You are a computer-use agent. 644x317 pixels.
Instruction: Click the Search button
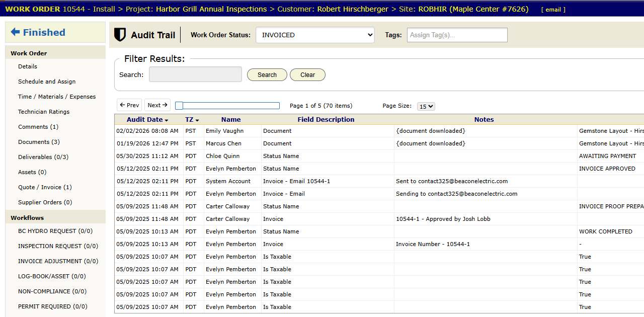click(x=267, y=74)
